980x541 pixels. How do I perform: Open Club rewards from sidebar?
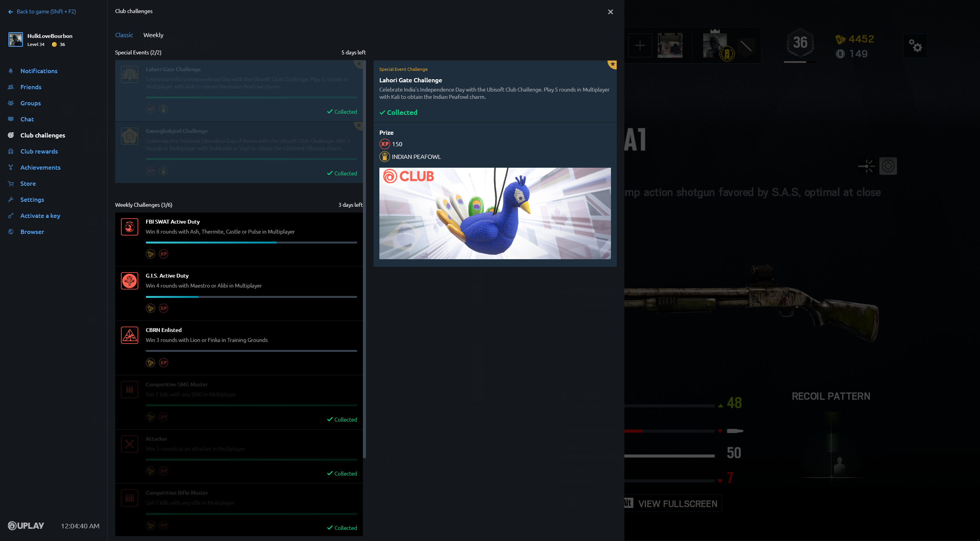(39, 151)
